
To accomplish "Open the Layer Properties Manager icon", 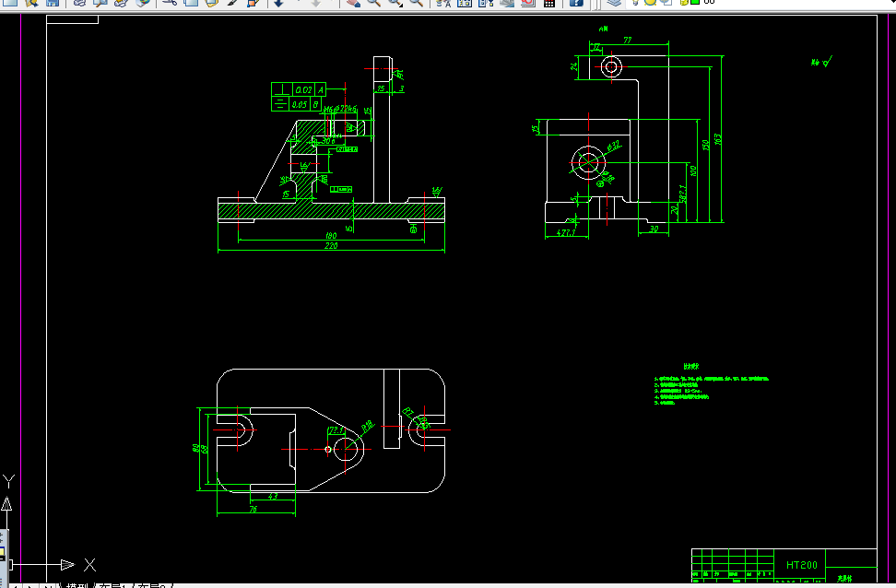I will point(614,2).
